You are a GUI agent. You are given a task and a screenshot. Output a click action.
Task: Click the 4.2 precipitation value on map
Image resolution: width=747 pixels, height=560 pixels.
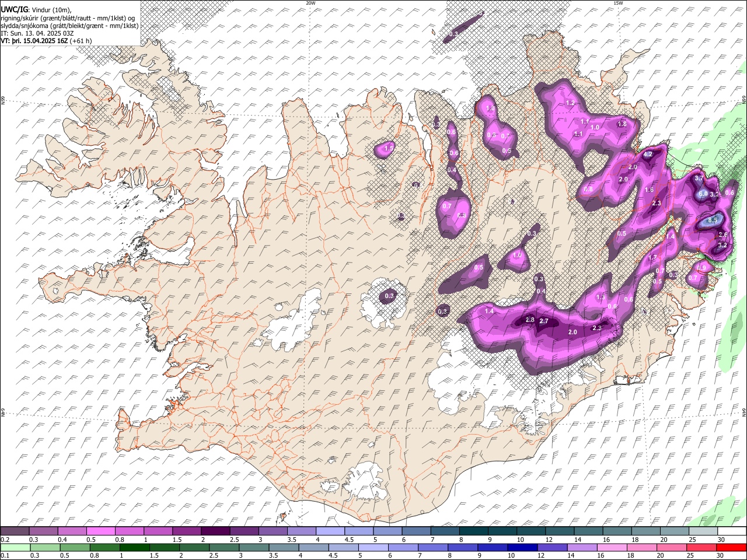(648, 155)
